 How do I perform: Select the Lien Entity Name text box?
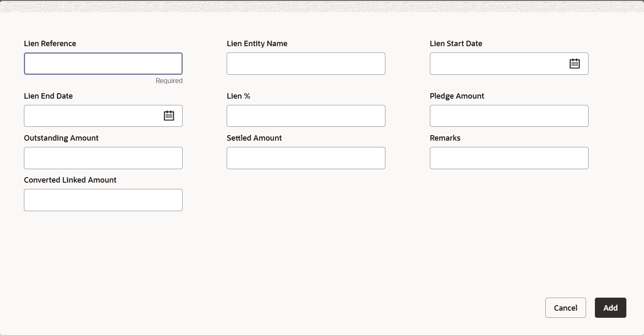click(x=306, y=63)
